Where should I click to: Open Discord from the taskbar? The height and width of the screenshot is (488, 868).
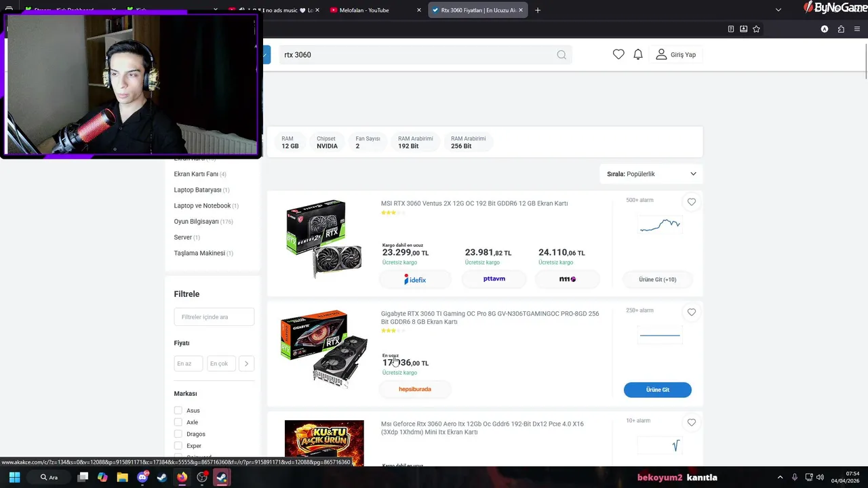pos(142,477)
